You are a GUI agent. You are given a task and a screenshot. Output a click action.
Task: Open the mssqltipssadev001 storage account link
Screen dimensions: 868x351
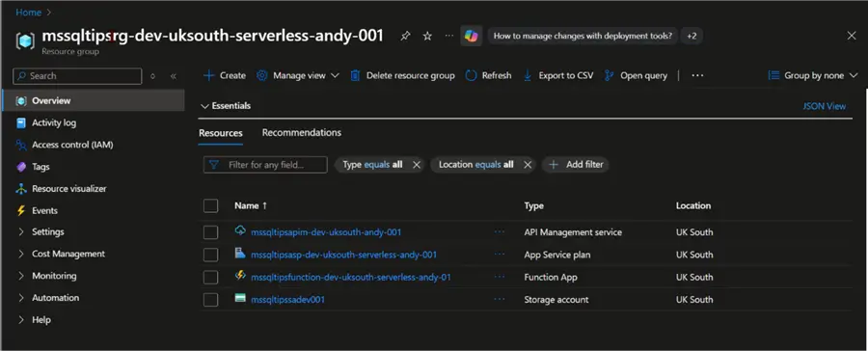point(287,300)
